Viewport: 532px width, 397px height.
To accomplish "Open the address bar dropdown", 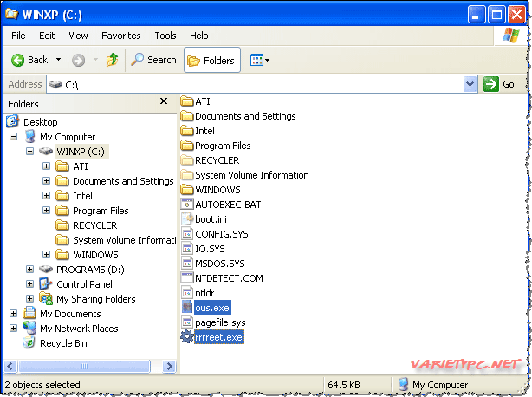I will click(470, 84).
